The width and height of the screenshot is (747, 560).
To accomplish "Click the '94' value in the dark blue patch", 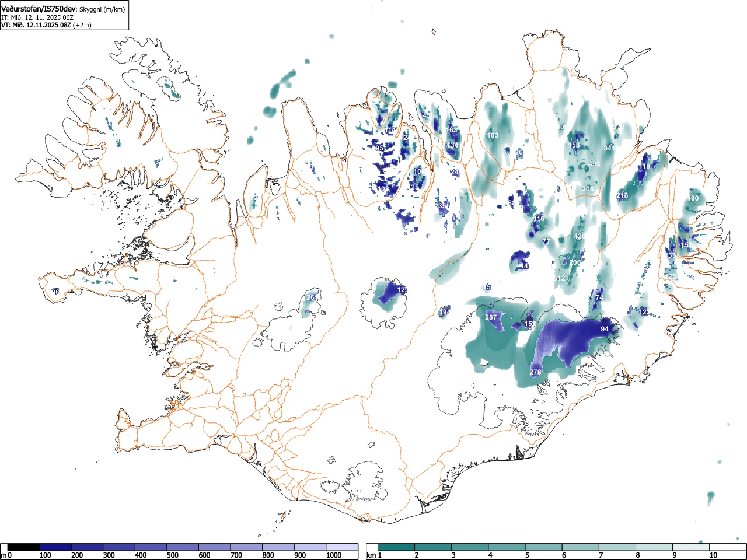I will click(605, 329).
